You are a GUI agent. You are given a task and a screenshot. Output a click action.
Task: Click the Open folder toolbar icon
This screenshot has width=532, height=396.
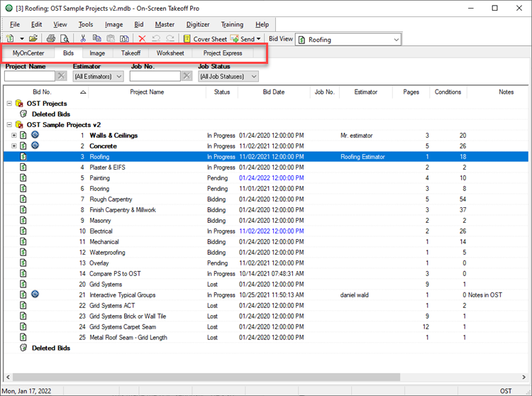pyautogui.click(x=33, y=39)
